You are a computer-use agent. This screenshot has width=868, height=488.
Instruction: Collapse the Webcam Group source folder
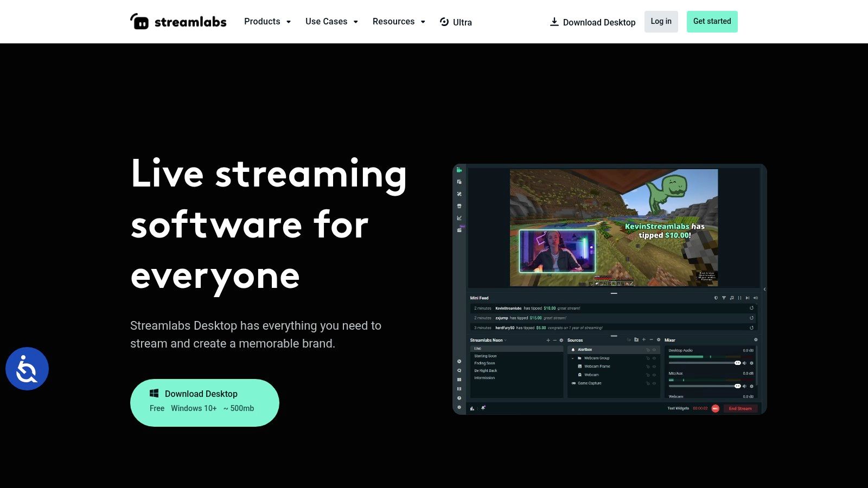point(572,358)
